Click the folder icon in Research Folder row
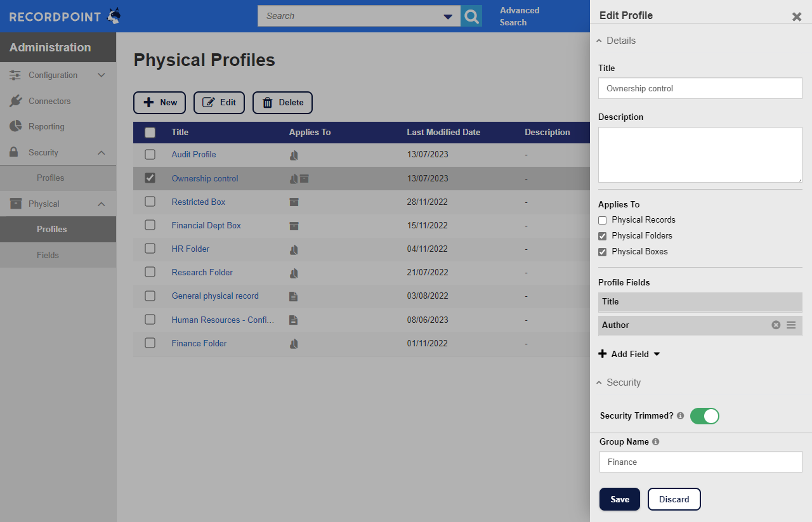The height and width of the screenshot is (522, 812). point(294,273)
